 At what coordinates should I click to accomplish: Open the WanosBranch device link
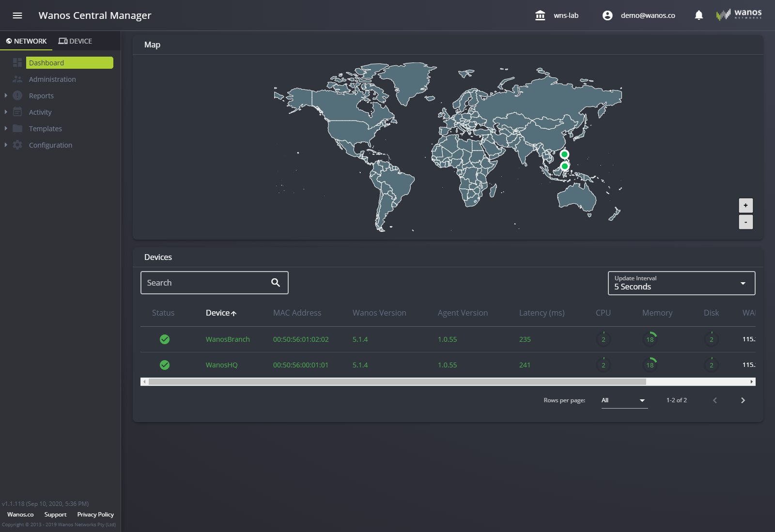tap(228, 339)
